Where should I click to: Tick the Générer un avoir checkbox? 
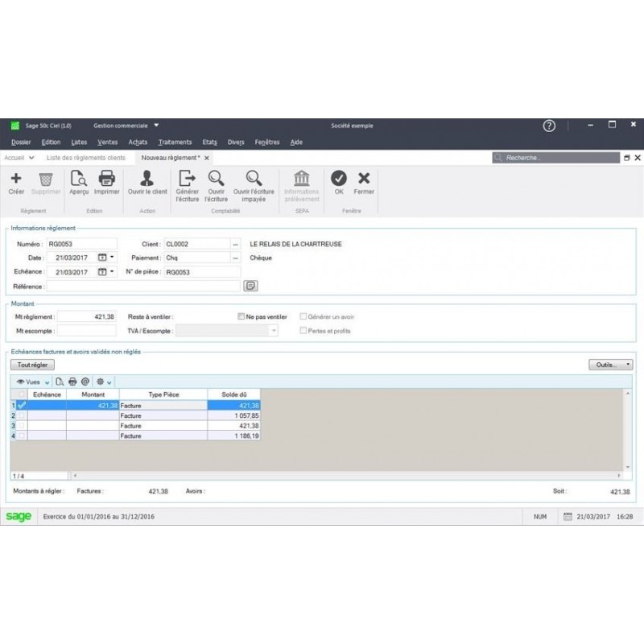click(303, 316)
